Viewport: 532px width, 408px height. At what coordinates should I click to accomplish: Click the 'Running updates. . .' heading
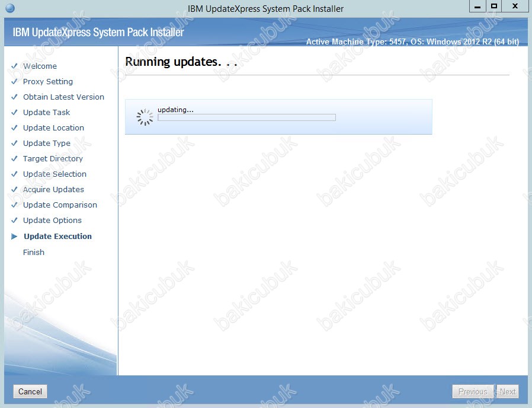(x=181, y=62)
